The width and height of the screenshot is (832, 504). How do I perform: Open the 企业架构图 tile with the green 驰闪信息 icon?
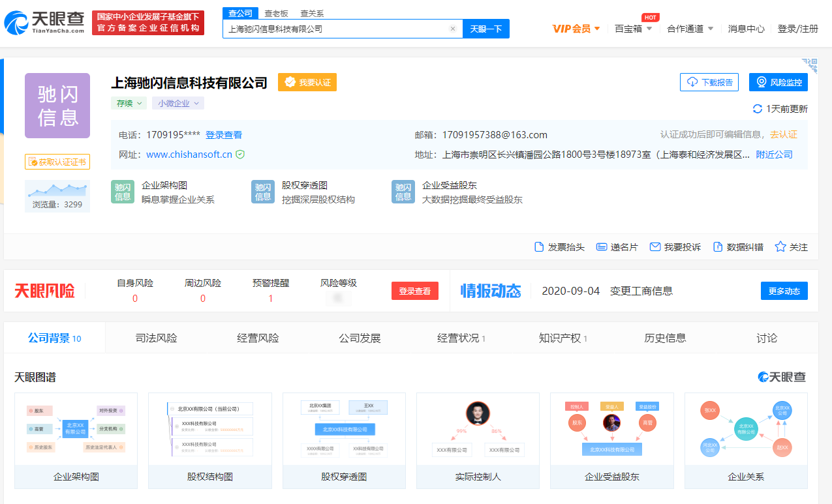click(x=163, y=192)
